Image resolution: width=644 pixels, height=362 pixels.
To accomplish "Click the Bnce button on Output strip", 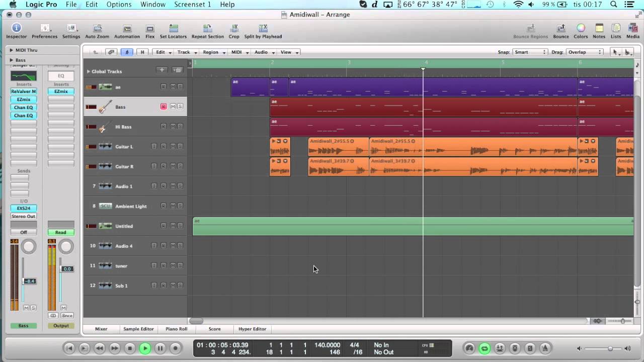I will (67, 316).
